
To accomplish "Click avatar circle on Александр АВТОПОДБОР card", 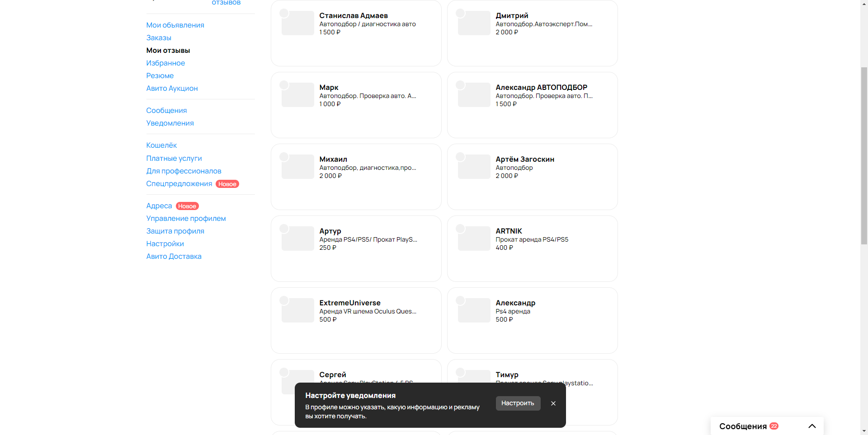I will [x=460, y=85].
